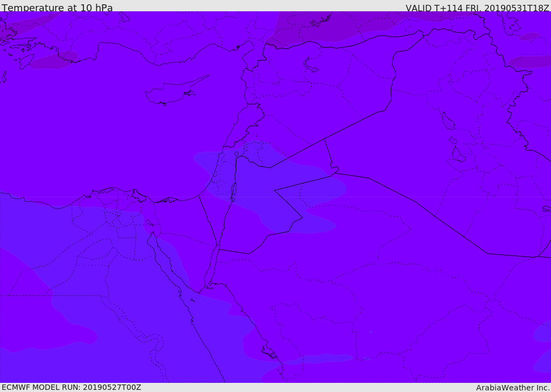Click the 'ArabiaWeather Inc.' credit text
Screen dimensions: 551x392
pos(512,388)
